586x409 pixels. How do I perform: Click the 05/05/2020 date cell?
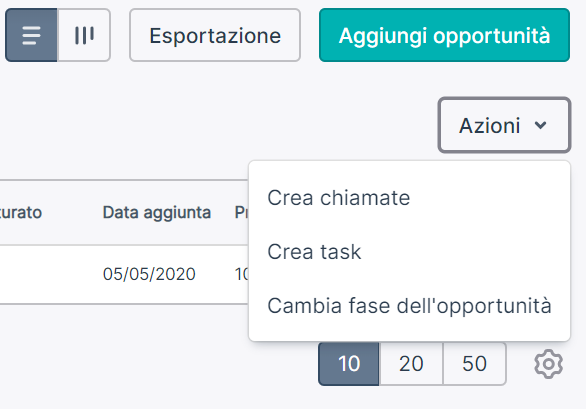point(149,274)
